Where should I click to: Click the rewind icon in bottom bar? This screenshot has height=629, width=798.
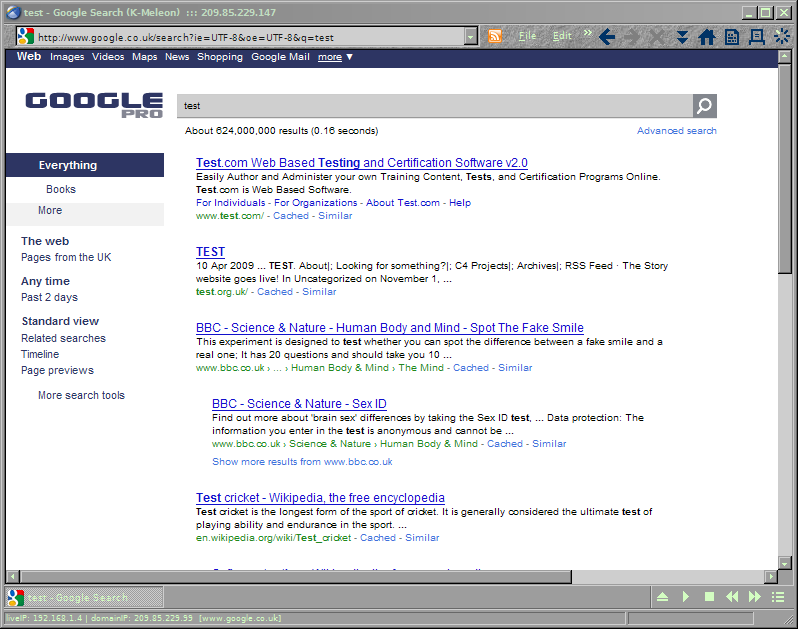point(732,596)
